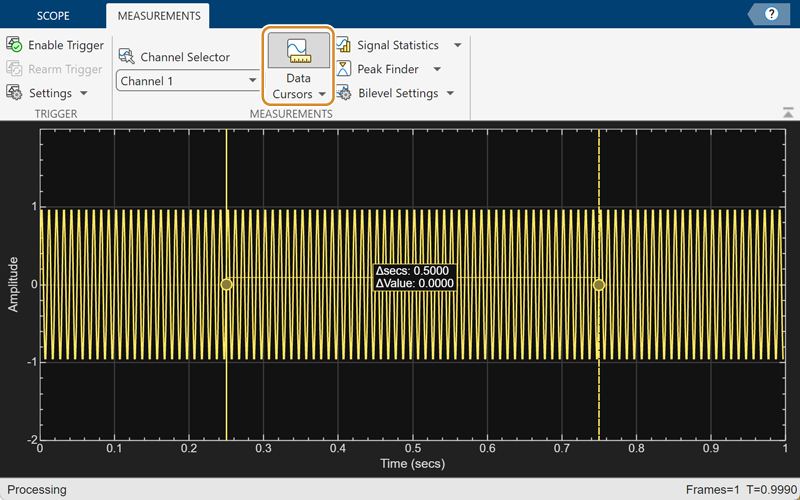Click the Δsecs cursor measurement readout
The image size is (800, 500).
tap(414, 271)
